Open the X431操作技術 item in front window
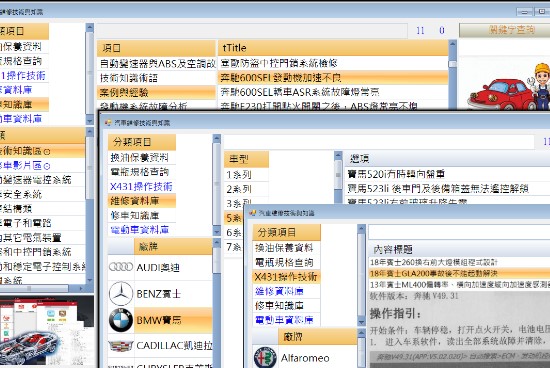 pos(286,277)
